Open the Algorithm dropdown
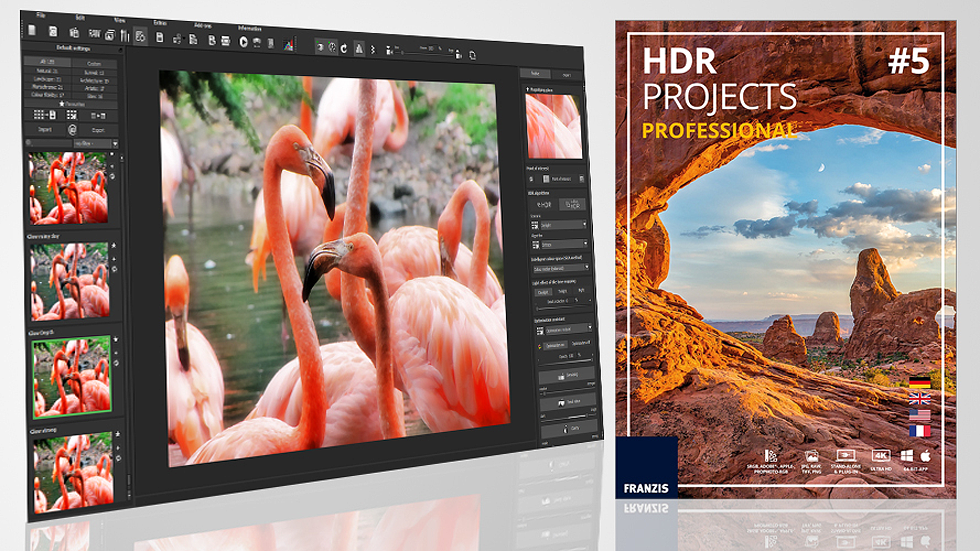Screen dimensions: 980x551 [x=565, y=244]
